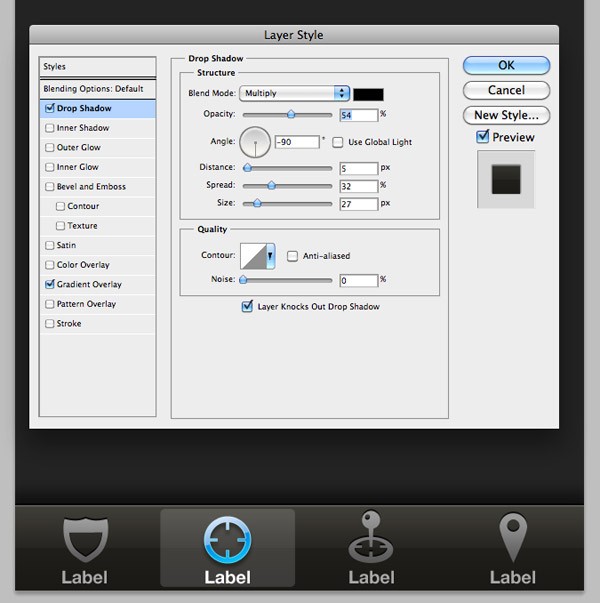
Task: Click the New Style... button
Action: pos(506,115)
